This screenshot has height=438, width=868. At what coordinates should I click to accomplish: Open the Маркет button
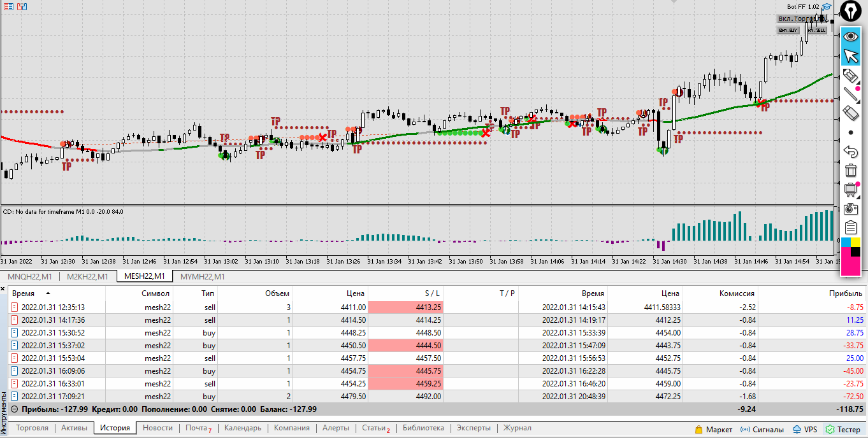point(714,430)
